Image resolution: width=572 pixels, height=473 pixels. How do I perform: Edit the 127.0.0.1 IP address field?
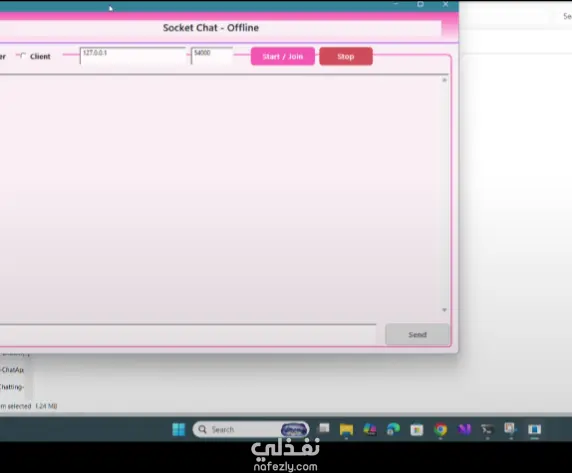(133, 56)
